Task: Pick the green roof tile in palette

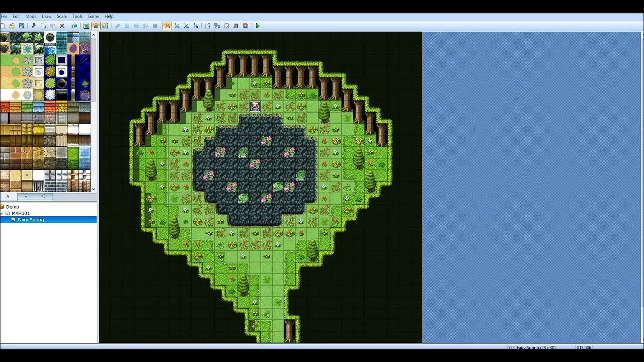Action: click(x=27, y=107)
